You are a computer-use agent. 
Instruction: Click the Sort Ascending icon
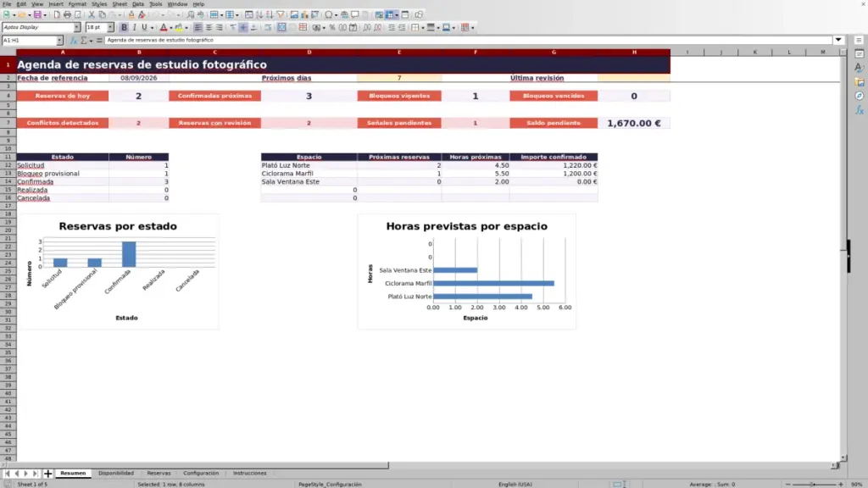click(259, 15)
